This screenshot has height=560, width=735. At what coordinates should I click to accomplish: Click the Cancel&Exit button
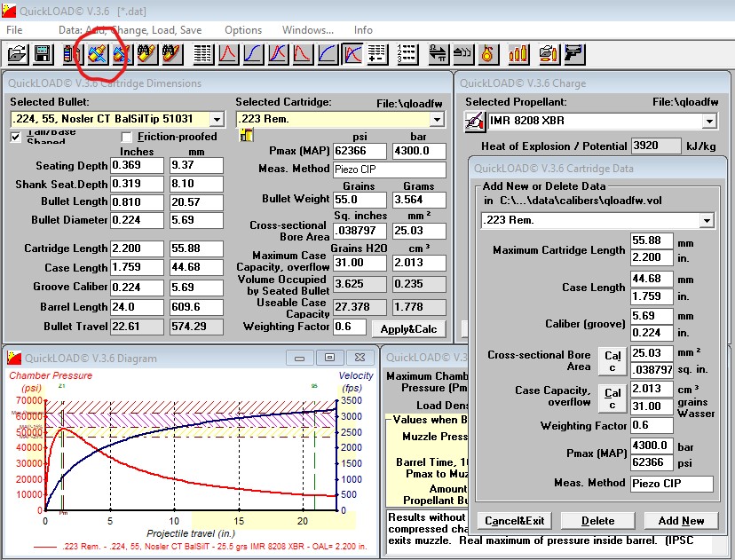pyautogui.click(x=514, y=521)
